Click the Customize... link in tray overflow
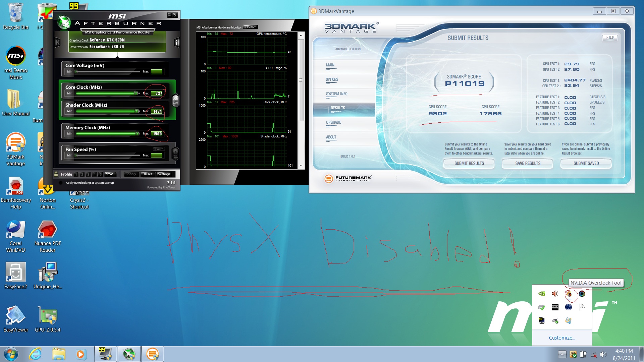 (562, 338)
